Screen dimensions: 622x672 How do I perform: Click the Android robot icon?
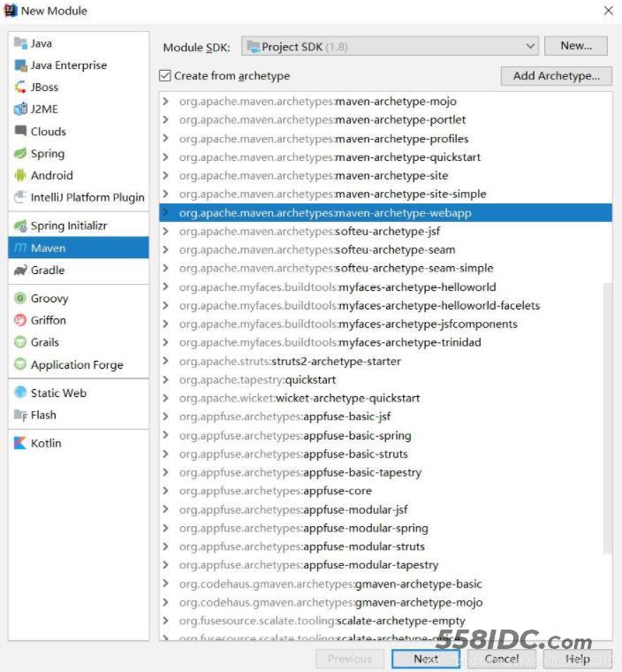[20, 176]
